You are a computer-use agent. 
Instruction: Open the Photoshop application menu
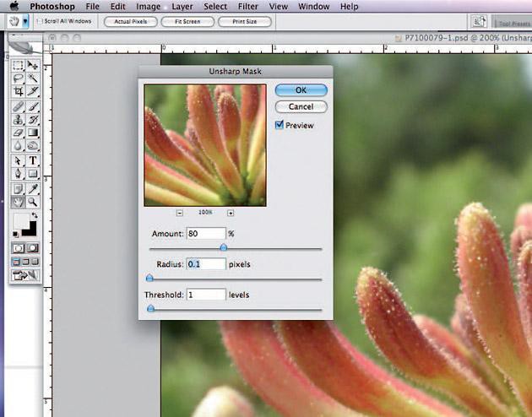[x=52, y=7]
